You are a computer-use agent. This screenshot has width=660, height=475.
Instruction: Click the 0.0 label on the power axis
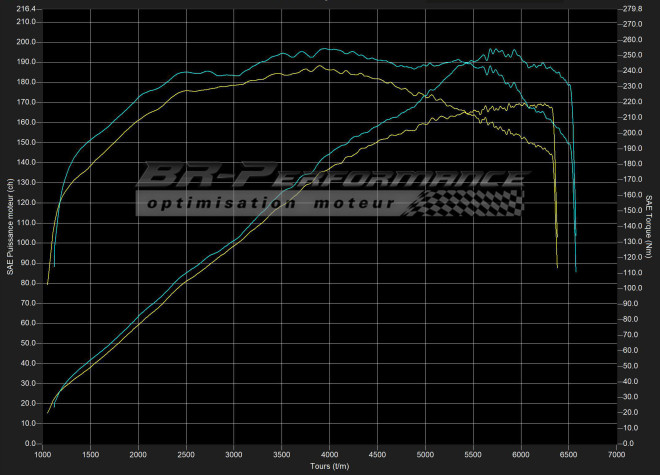(30, 443)
